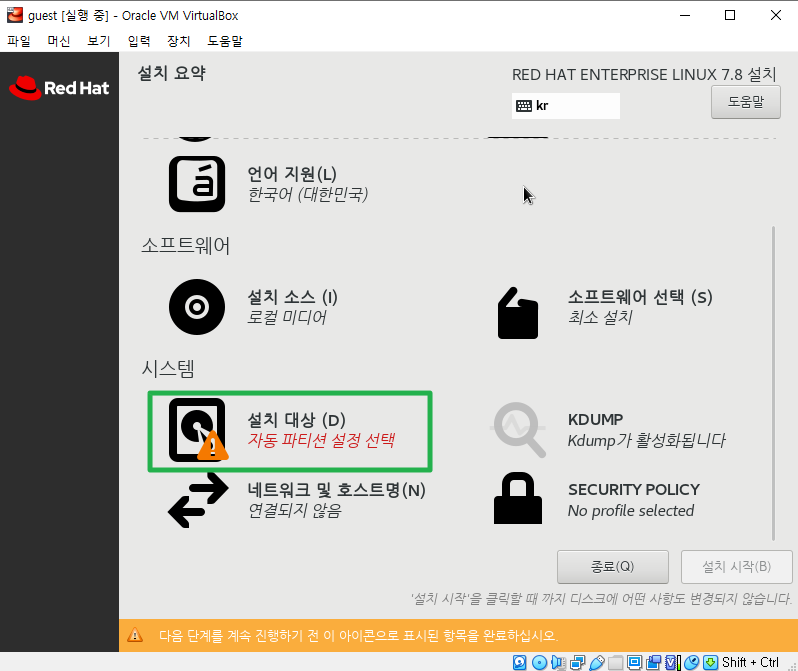Click the 소프트웨어 section heading
Viewport: 798px width, 671px height.
click(x=185, y=246)
